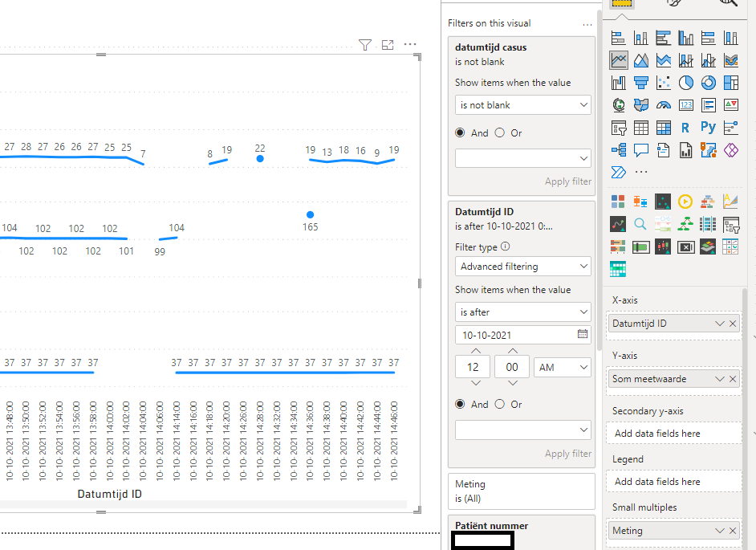
Task: Choose the ribbon chart visual
Action: [x=730, y=60]
